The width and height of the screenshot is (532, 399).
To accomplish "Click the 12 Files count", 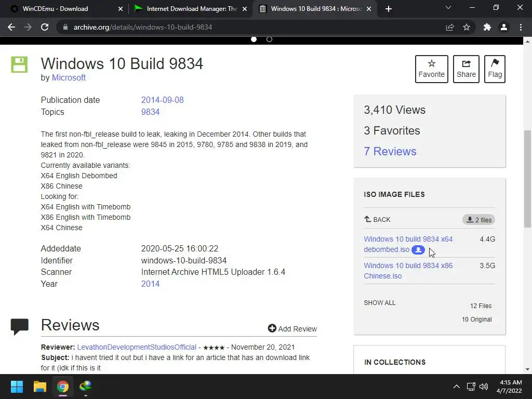I will coord(481,306).
